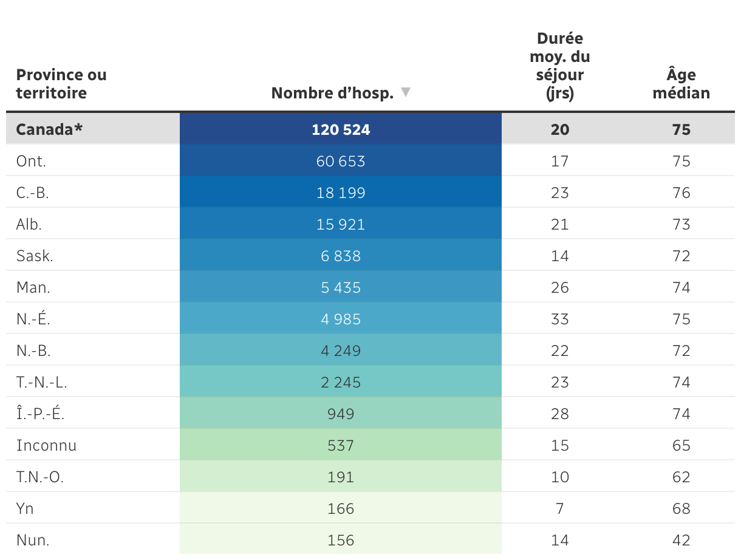Click the sort arrow beside Nombre d'hosp.
Image resolution: width=741 pixels, height=560 pixels.
coord(406,92)
